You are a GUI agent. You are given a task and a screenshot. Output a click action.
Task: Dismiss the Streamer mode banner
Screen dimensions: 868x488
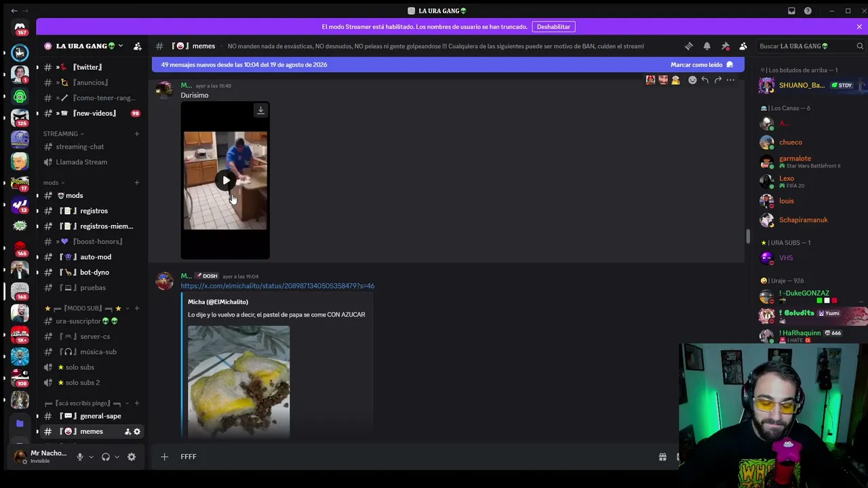point(859,26)
